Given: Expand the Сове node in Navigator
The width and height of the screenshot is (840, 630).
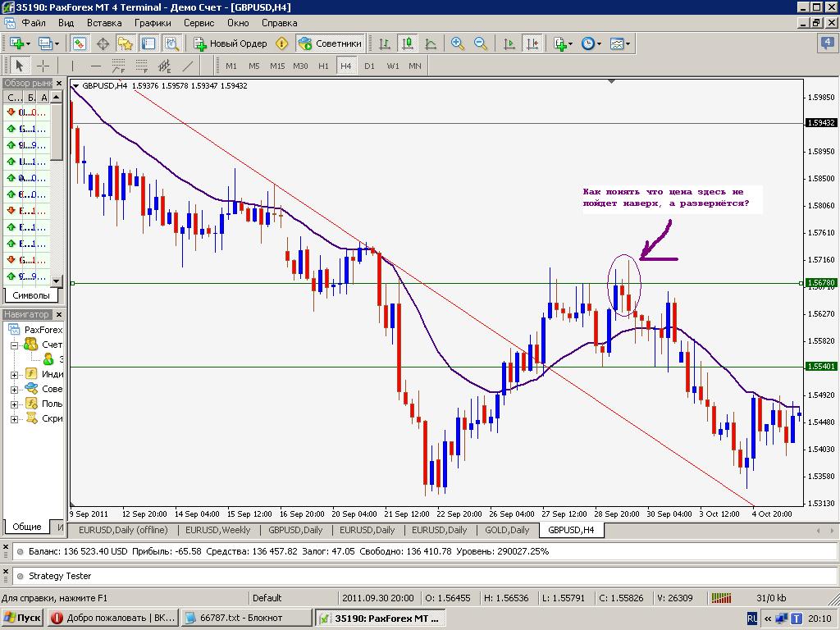Looking at the screenshot, I should [x=15, y=390].
